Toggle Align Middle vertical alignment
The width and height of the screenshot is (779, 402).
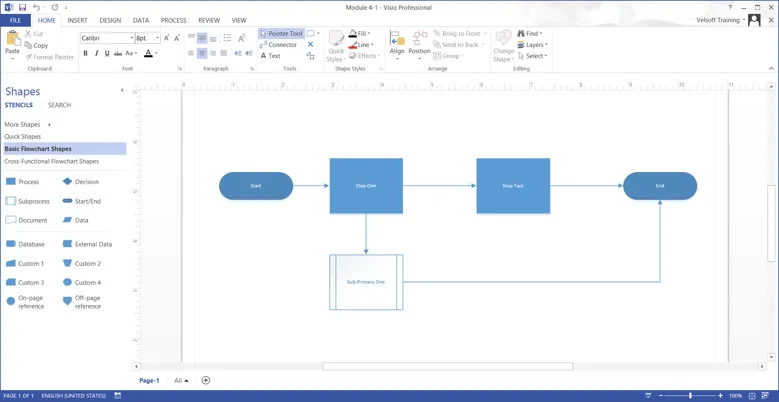click(202, 38)
